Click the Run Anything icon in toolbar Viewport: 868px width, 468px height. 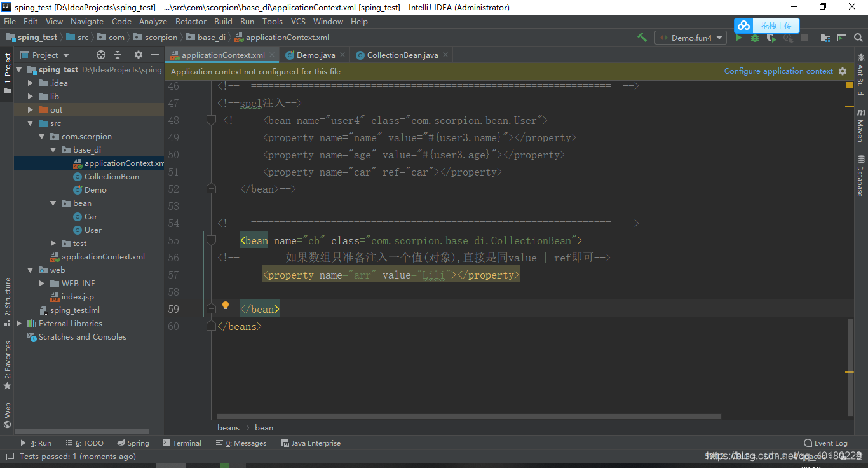pyautogui.click(x=842, y=38)
